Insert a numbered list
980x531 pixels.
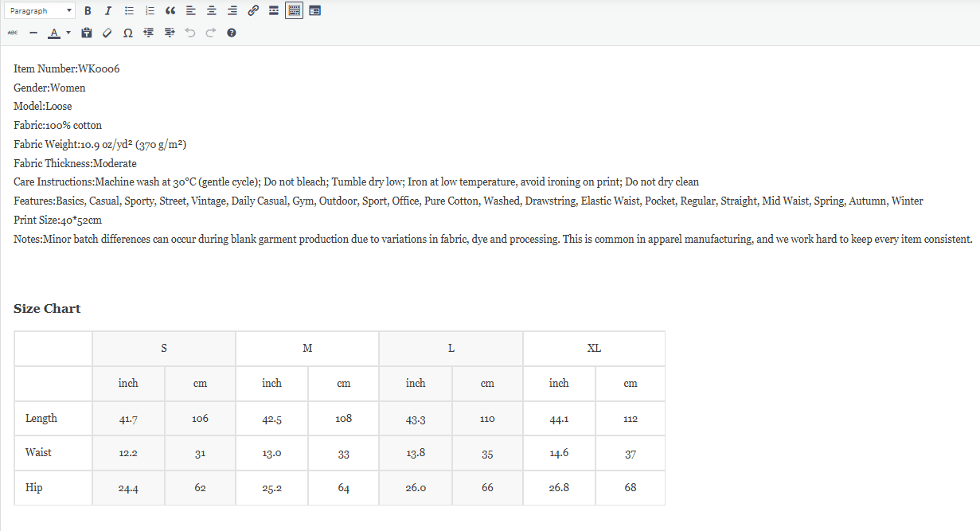[150, 11]
